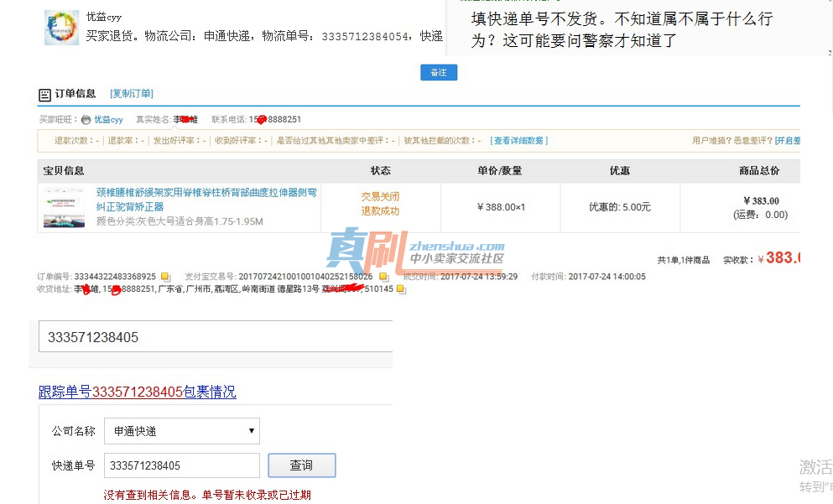
Task: Click the 宝贝信息 column header
Action: (64, 170)
